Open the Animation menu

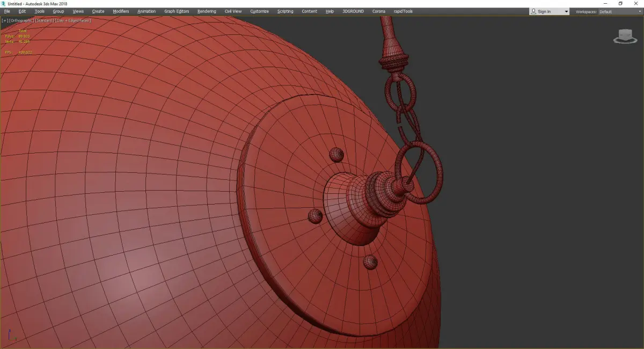(147, 11)
